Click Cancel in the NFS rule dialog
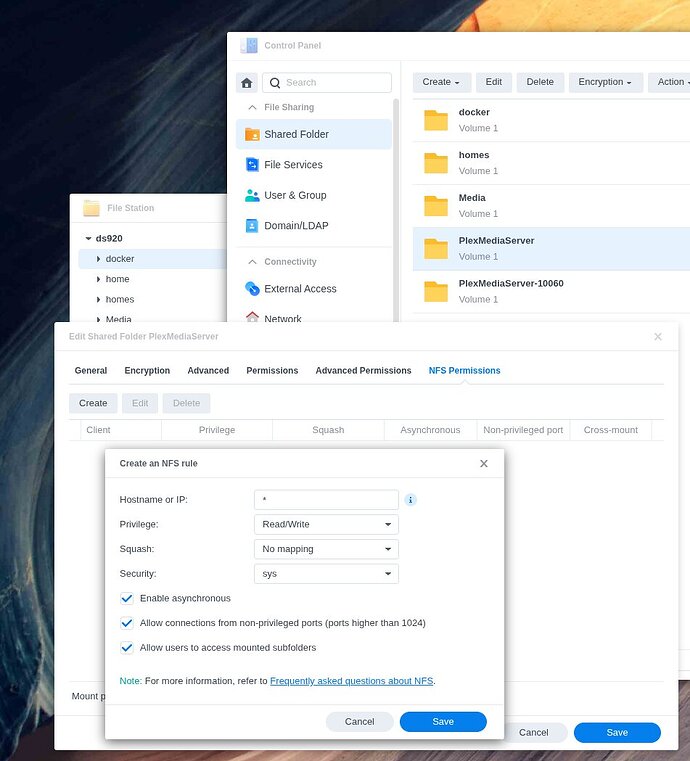690x761 pixels. (360, 722)
